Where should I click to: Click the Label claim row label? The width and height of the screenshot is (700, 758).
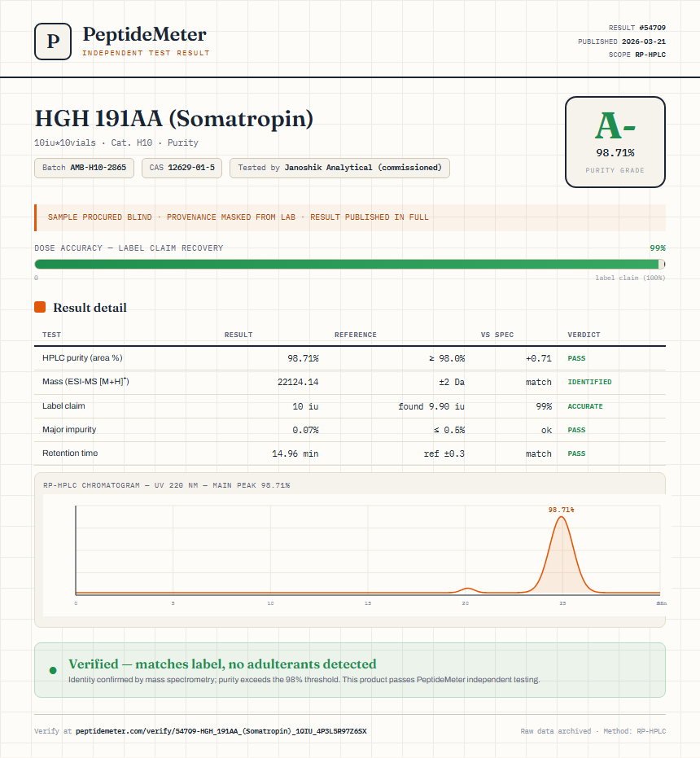click(63, 405)
